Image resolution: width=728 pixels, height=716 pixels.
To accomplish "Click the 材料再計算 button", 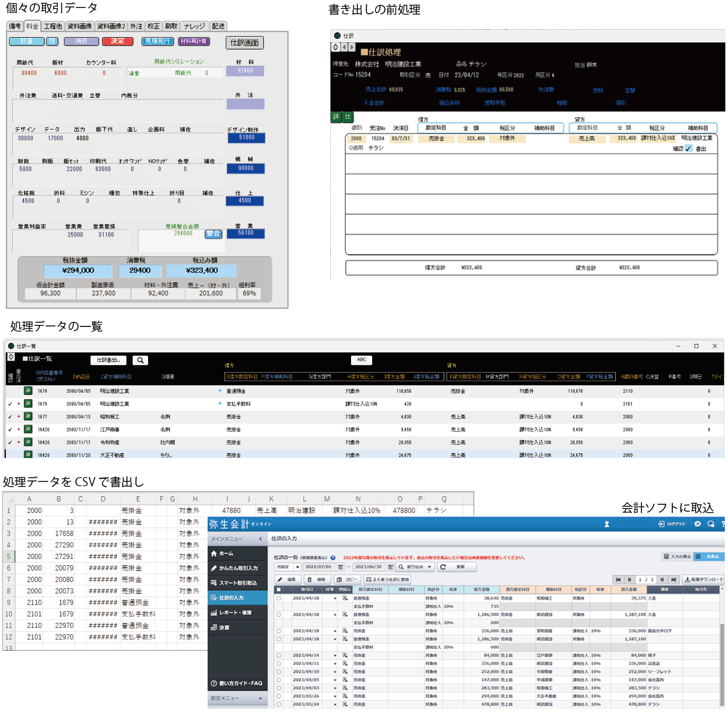I will [194, 41].
